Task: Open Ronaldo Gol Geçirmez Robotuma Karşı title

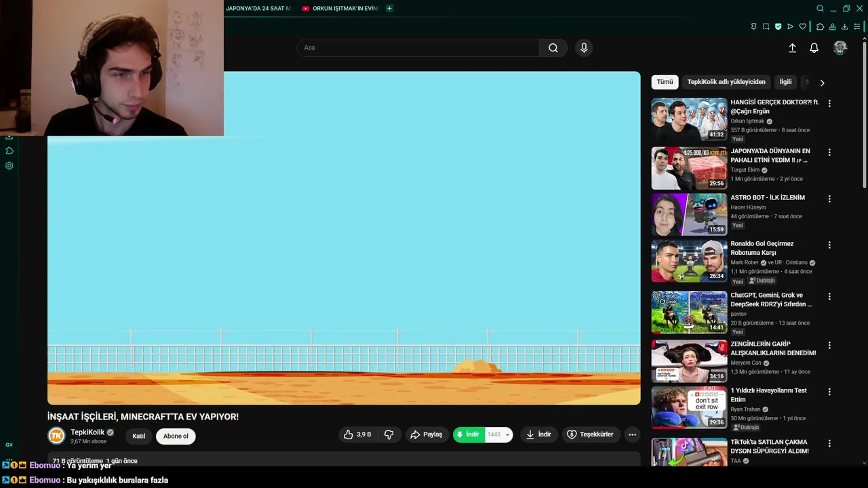Action: [762, 248]
